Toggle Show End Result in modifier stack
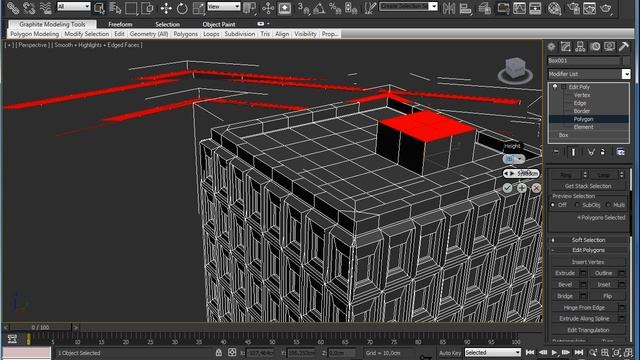 coord(573,152)
